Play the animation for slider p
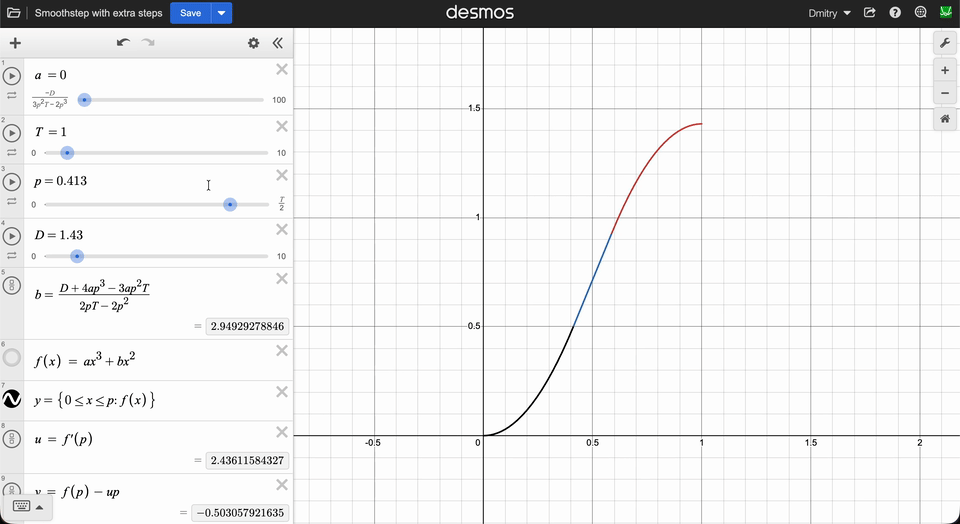 pyautogui.click(x=12, y=182)
